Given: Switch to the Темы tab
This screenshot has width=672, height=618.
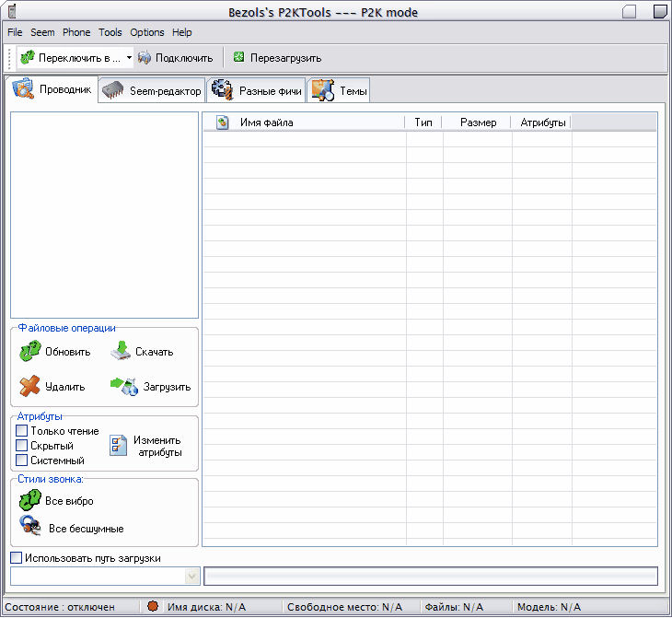Looking at the screenshot, I should pyautogui.click(x=339, y=90).
